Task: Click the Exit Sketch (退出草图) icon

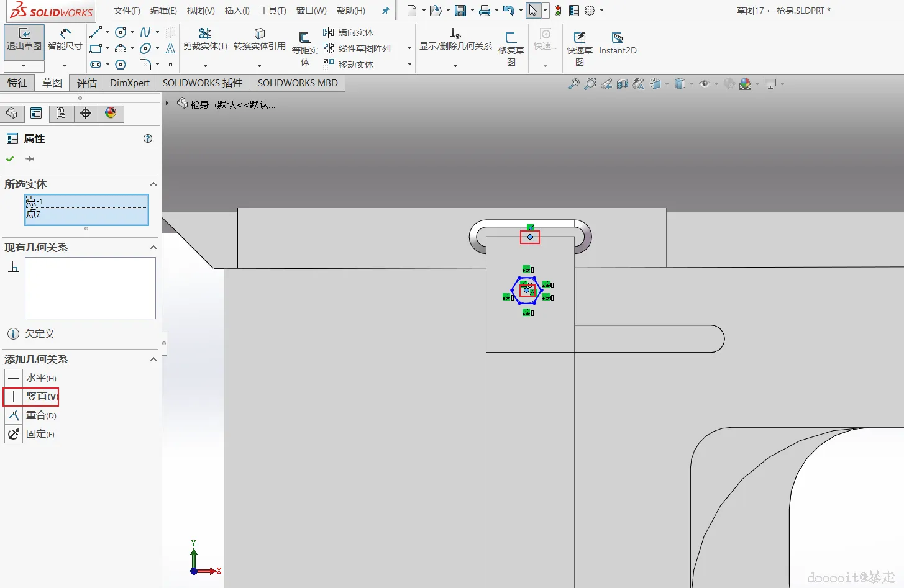Action: [24, 34]
